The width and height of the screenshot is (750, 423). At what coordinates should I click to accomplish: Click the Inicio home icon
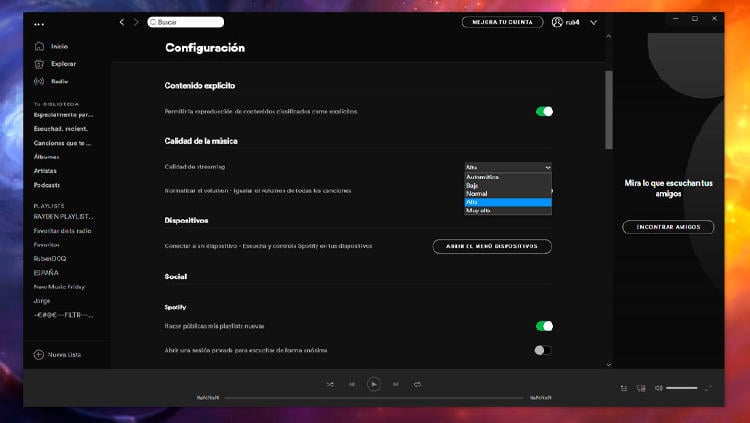point(39,46)
